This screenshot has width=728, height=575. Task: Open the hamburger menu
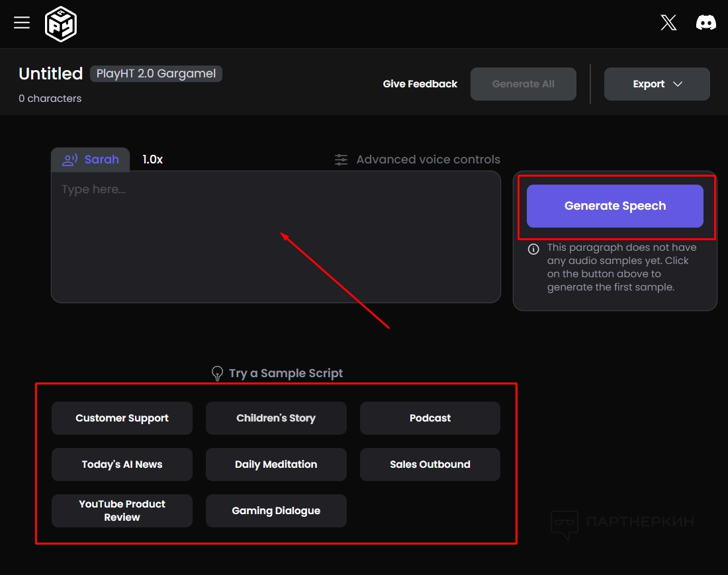click(22, 23)
